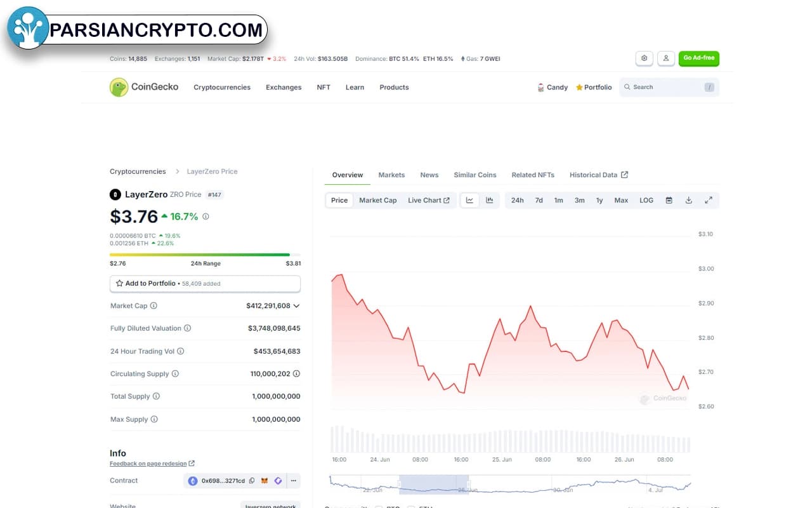Select the Max time range
Viewport: 812px width, 508px height.
(621, 200)
